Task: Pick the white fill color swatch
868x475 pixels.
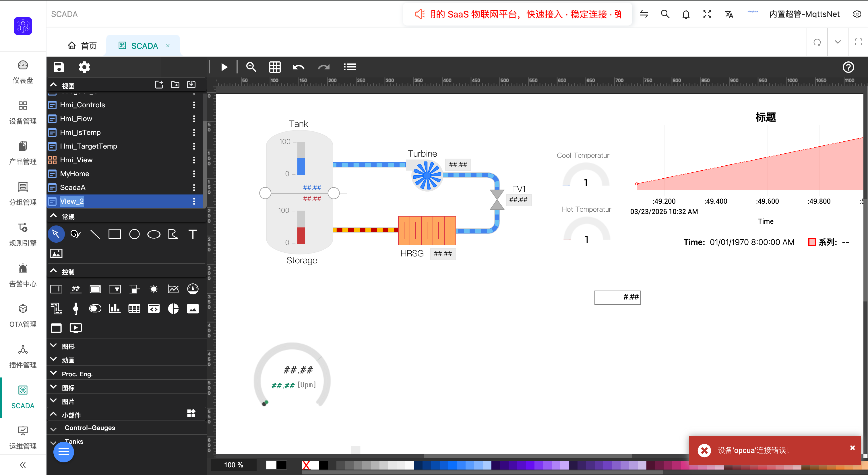Action: [x=271, y=465]
